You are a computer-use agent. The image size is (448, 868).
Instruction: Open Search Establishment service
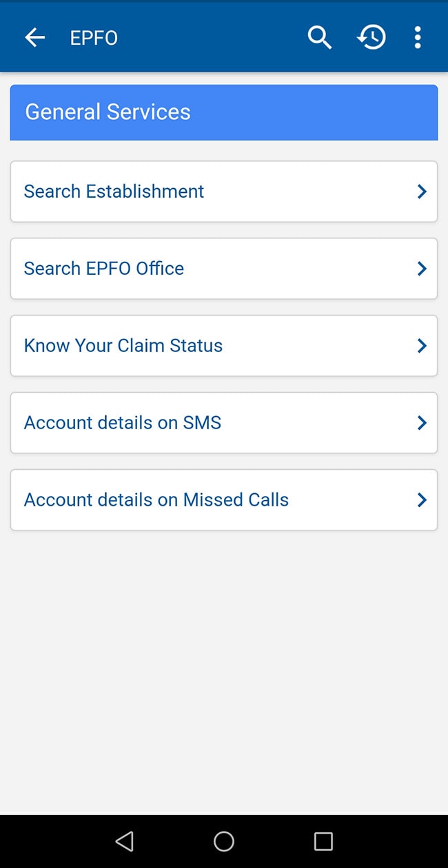pyautogui.click(x=114, y=192)
